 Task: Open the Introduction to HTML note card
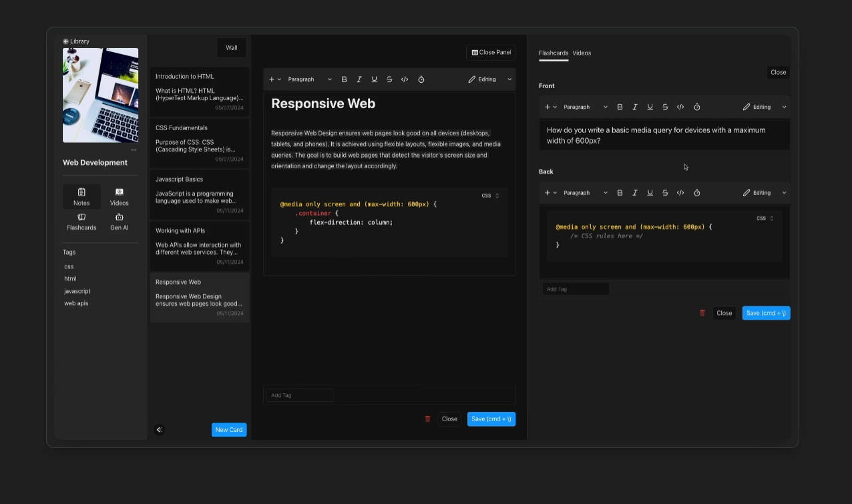pyautogui.click(x=200, y=91)
